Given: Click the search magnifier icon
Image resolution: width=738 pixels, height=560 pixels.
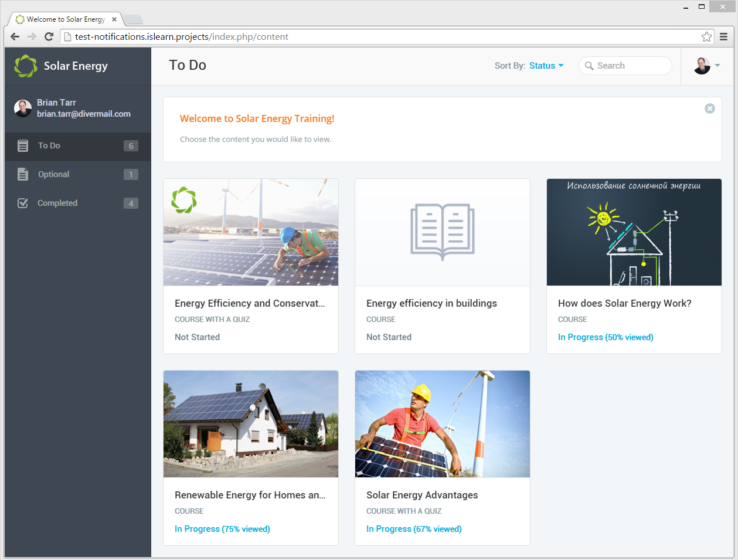Looking at the screenshot, I should [x=589, y=66].
